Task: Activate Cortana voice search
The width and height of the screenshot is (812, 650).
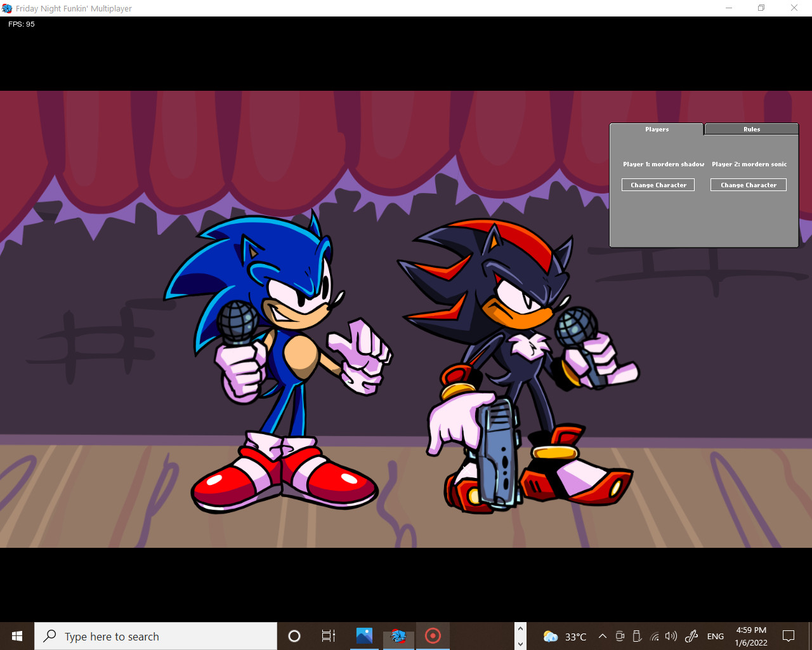Action: (294, 636)
